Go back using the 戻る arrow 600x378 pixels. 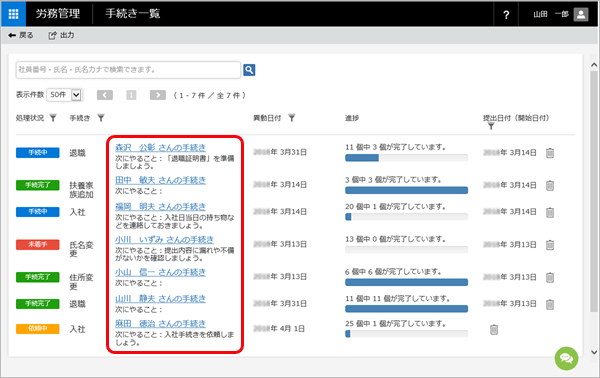pos(21,35)
